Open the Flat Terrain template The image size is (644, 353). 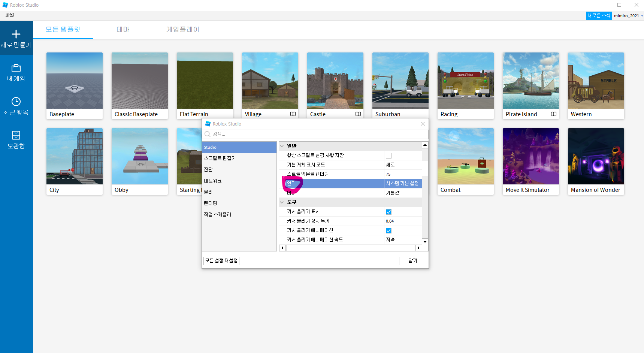[205, 86]
